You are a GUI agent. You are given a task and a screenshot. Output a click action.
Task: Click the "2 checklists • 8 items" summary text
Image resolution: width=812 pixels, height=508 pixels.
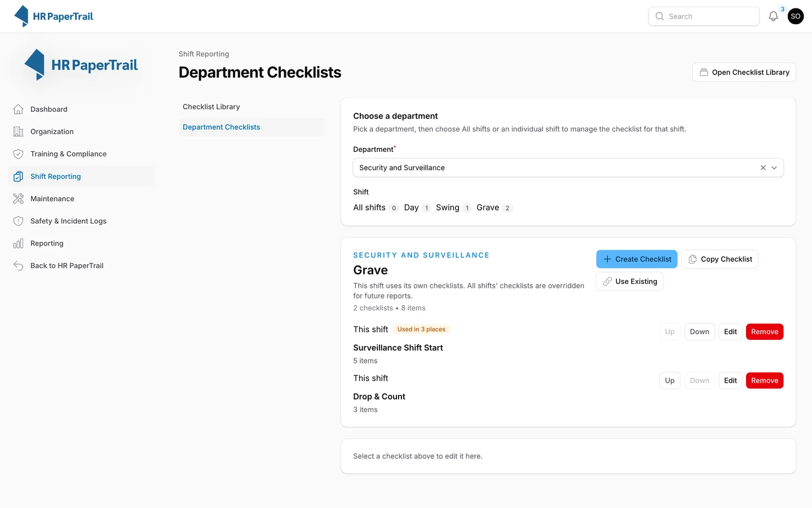(389, 308)
